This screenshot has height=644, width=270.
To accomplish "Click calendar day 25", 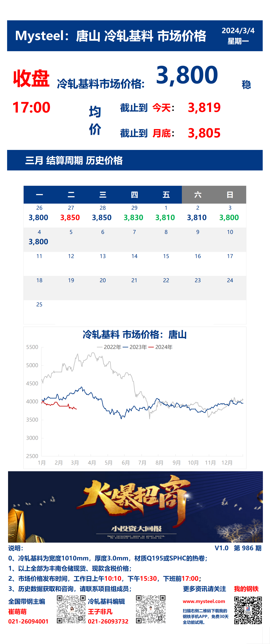I will [x=39, y=304].
